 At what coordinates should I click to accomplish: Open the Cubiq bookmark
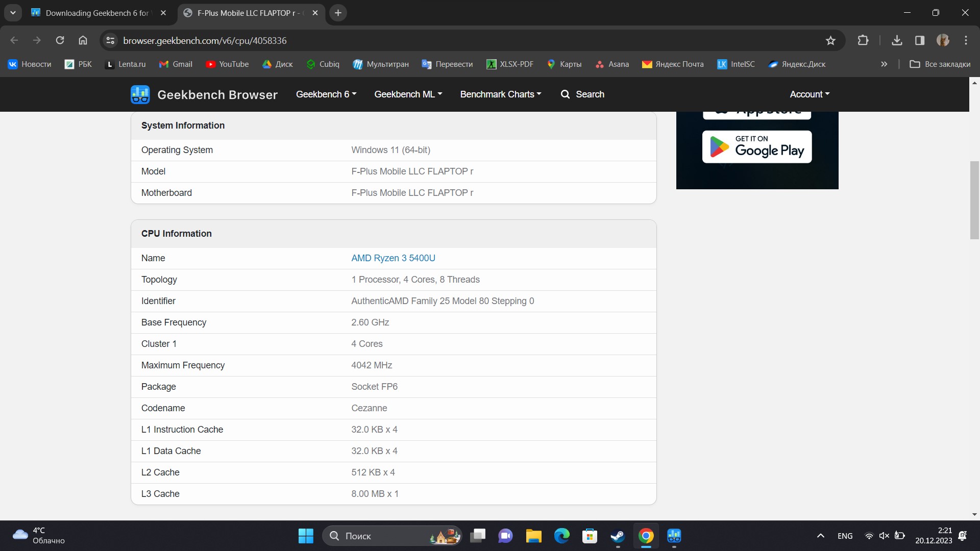pyautogui.click(x=323, y=64)
